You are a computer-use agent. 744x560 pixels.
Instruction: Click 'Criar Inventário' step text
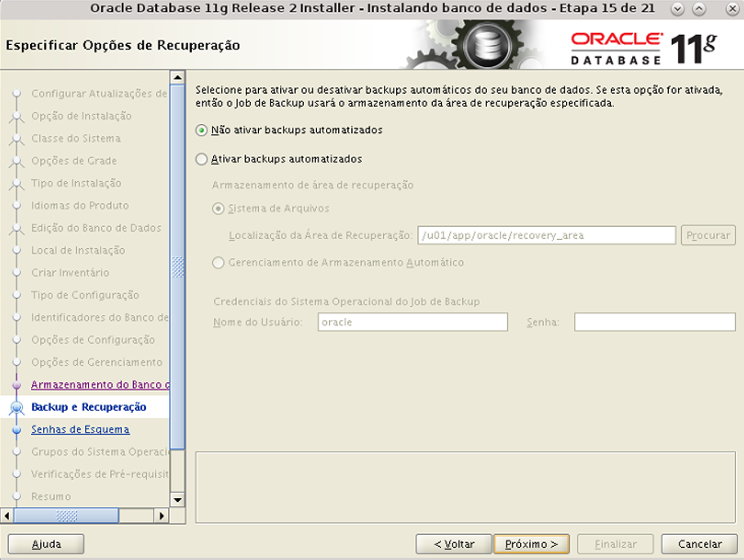70,273
